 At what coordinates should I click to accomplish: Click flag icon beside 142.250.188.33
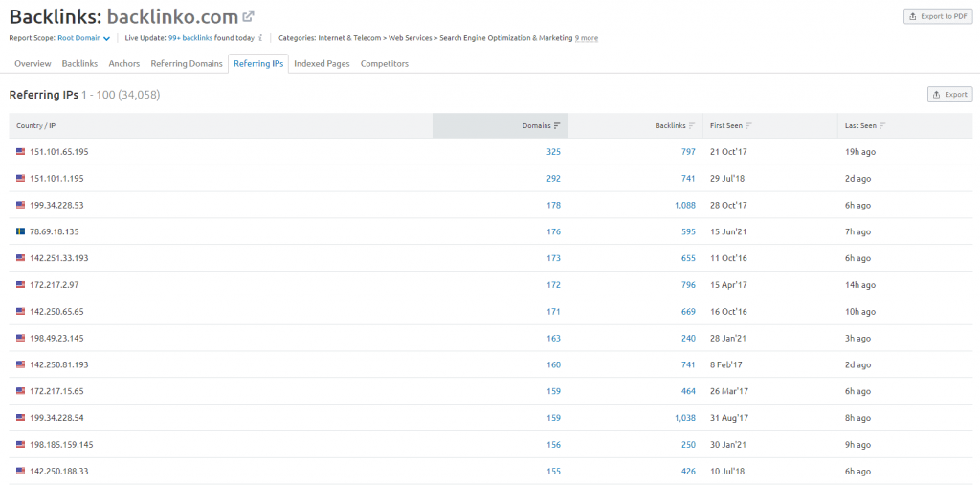pos(21,472)
